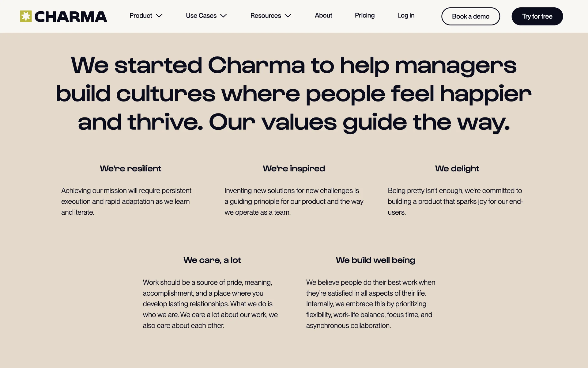Open the Resources menu
The width and height of the screenshot is (588, 368).
tap(266, 16)
